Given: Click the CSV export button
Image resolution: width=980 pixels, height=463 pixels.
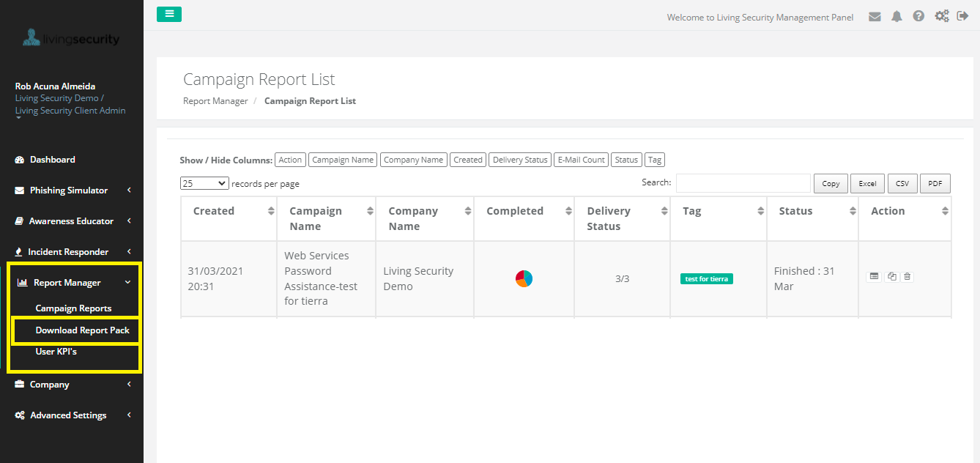Looking at the screenshot, I should click(x=902, y=183).
